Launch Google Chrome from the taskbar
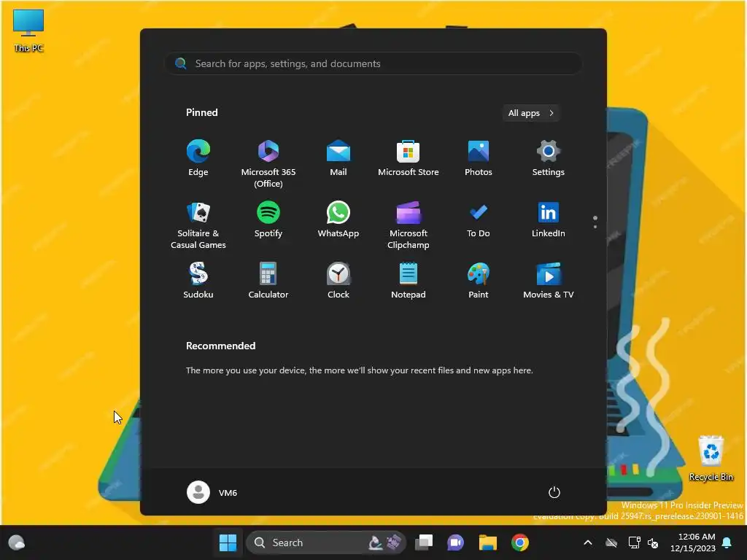747x560 pixels. [519, 542]
